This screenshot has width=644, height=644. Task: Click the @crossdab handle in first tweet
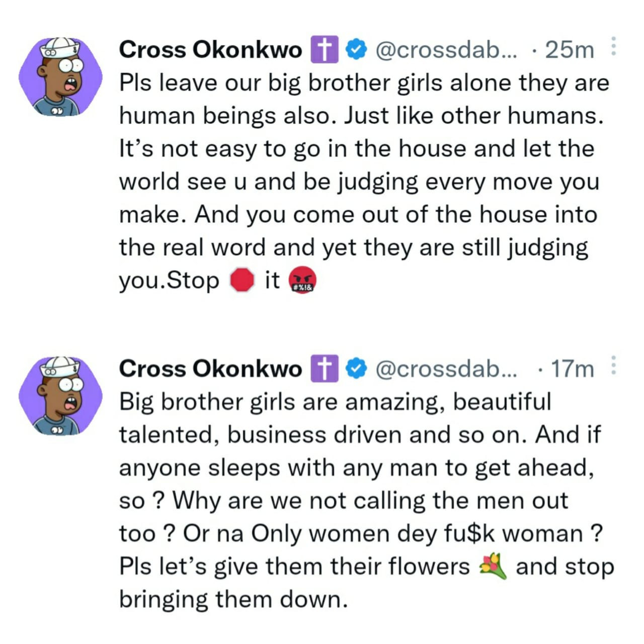[447, 50]
